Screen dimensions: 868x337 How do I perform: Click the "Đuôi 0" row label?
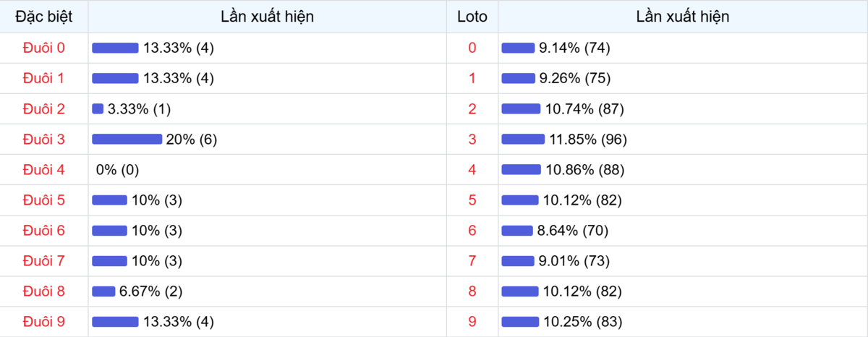tap(44, 48)
